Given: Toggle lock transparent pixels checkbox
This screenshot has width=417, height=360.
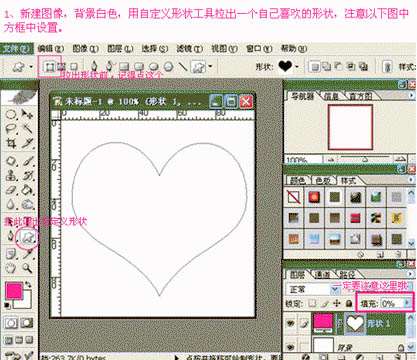Looking at the screenshot, I should 312,303.
